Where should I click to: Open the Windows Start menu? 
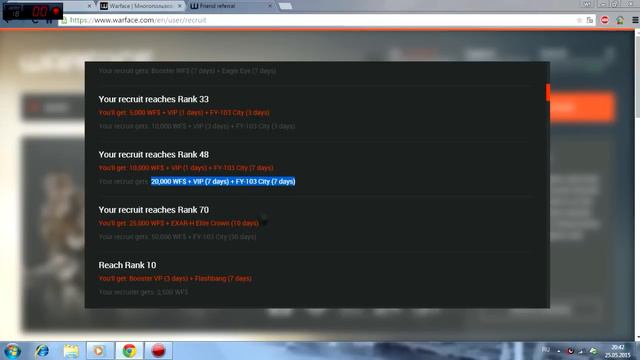click(x=12, y=351)
